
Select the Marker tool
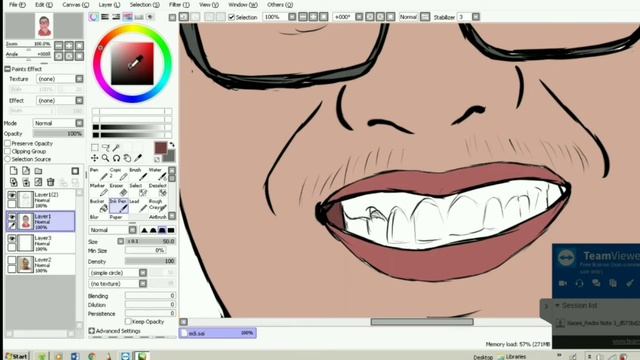98,190
